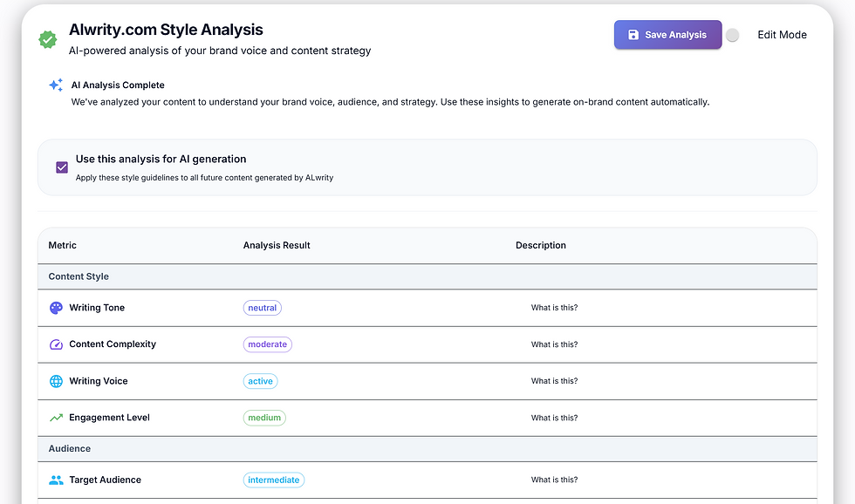This screenshot has width=855, height=504.
Task: Click the Save Analysis button
Action: pyautogui.click(x=668, y=35)
